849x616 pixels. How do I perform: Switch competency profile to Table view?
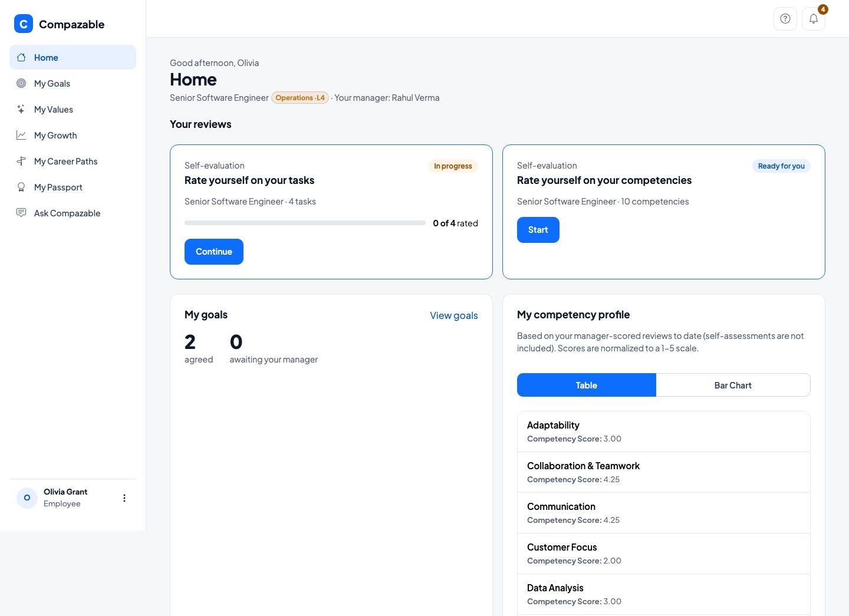pyautogui.click(x=587, y=385)
